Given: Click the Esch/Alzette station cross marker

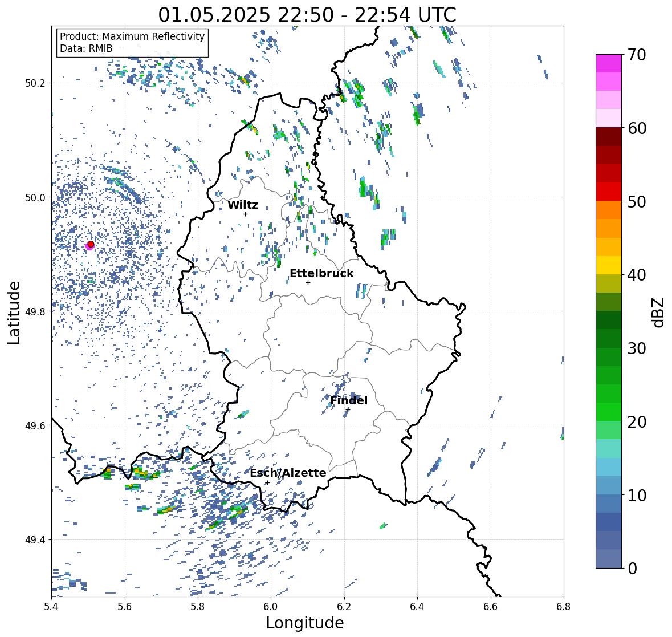Looking at the screenshot, I should point(267,482).
